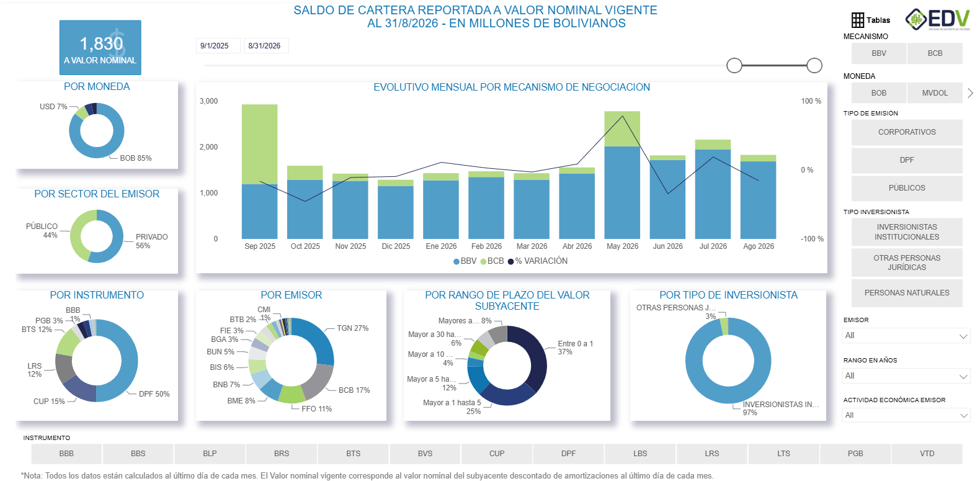The width and height of the screenshot is (980, 481).
Task: Filter by BTS instrument
Action: click(354, 454)
